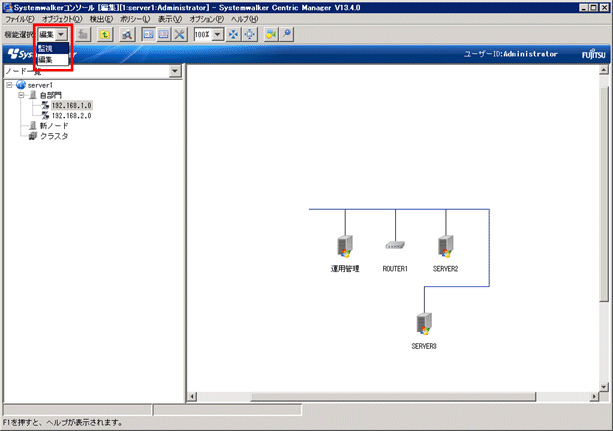Image resolution: width=613 pixels, height=431 pixels.
Task: Click the SERVER3 label text
Action: pos(424,346)
